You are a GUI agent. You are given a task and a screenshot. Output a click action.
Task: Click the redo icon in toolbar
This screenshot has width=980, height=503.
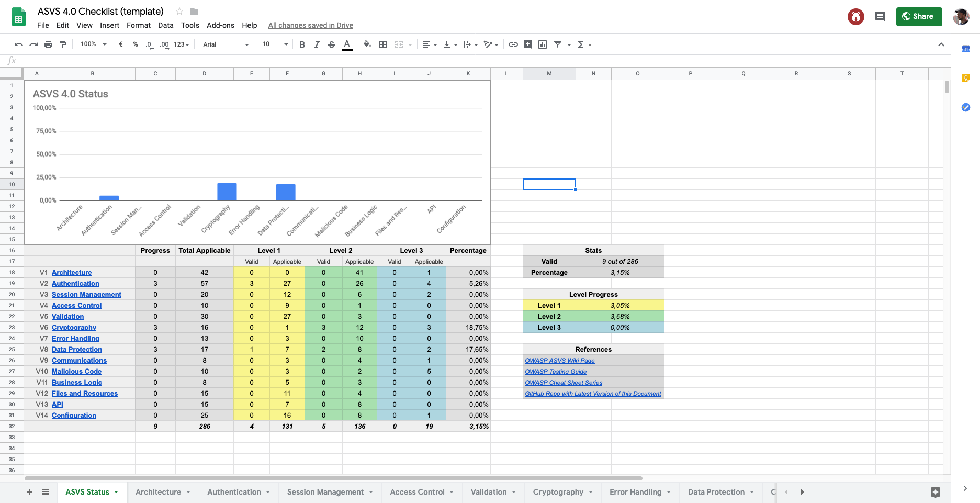click(x=33, y=44)
